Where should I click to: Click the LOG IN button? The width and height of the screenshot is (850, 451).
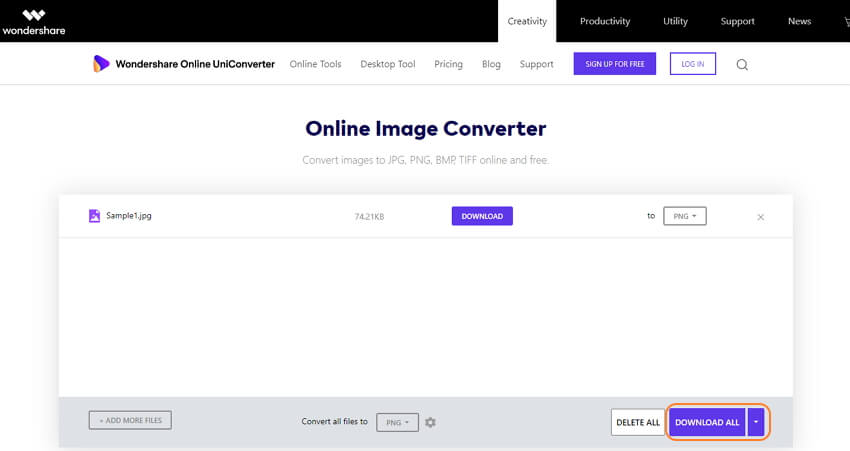(693, 64)
